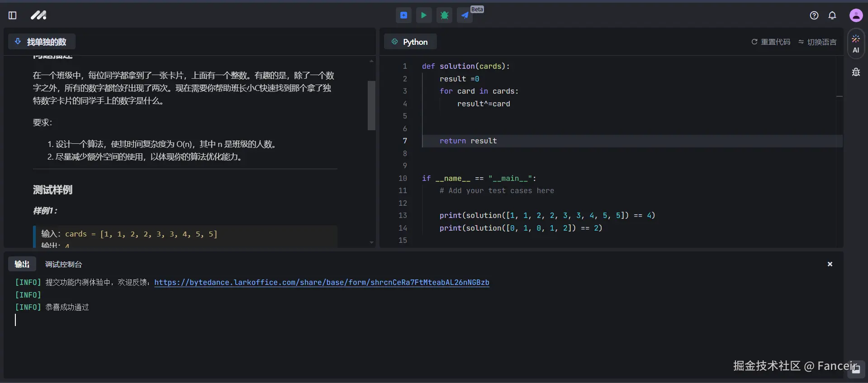Close the output panel
Viewport: 868px width, 383px height.
point(830,264)
